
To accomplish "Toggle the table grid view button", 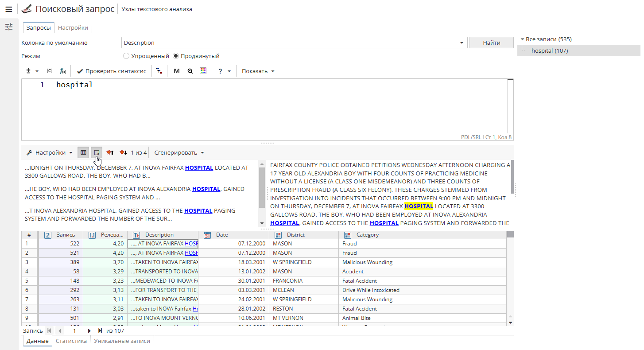I will (83, 152).
